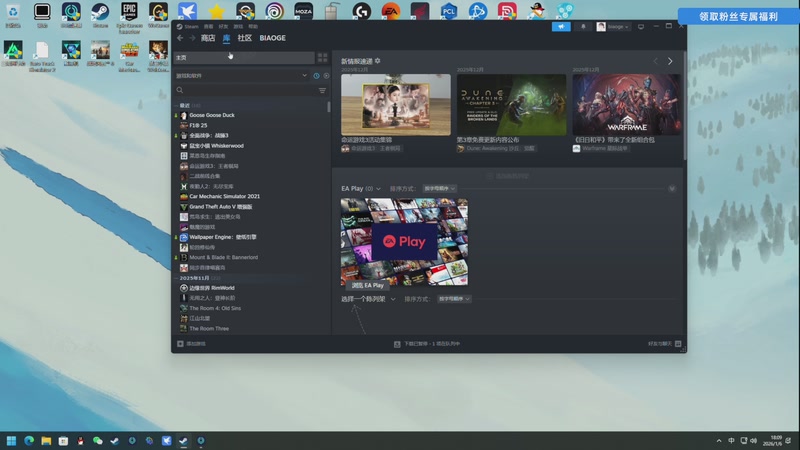Click the 浏览 EA Play button
The width and height of the screenshot is (800, 450).
point(367,286)
